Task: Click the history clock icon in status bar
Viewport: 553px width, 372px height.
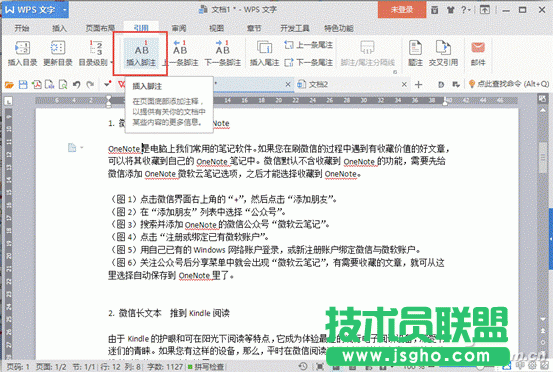Action: click(x=303, y=367)
